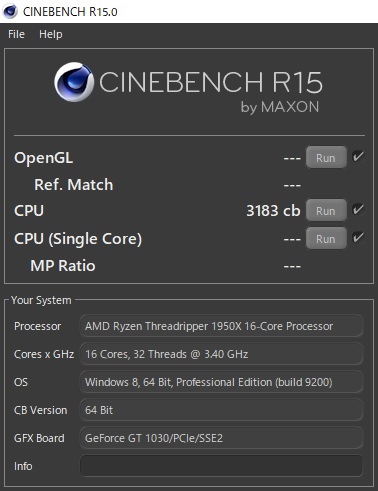The width and height of the screenshot is (378, 491).
Task: Toggle the CPU Single Core checkbox
Action: tap(358, 237)
